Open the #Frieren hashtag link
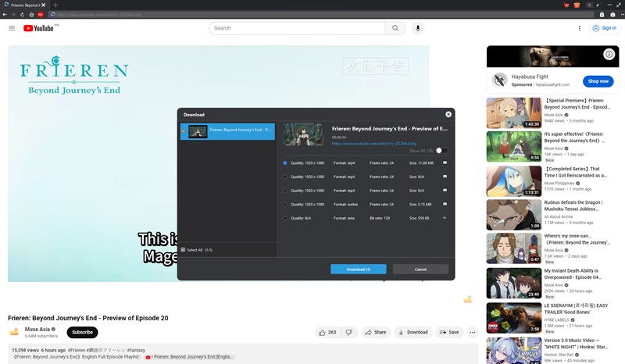Screen dimensions: 625x364 click(x=77, y=350)
